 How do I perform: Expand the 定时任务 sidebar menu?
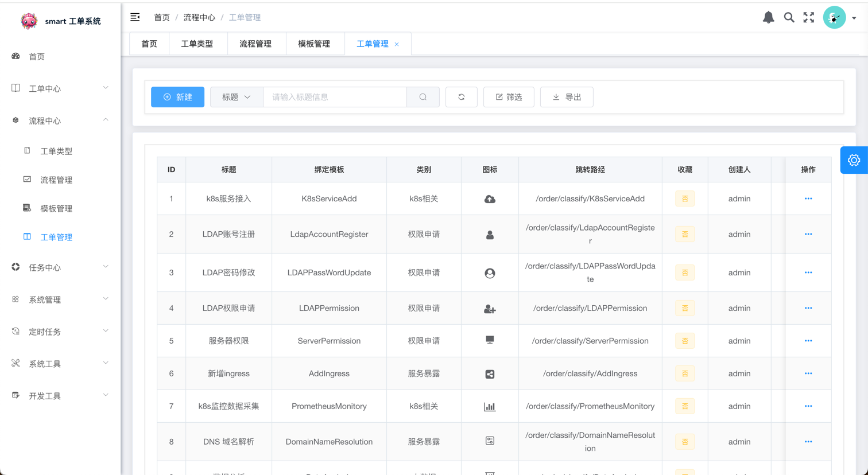[x=60, y=332]
